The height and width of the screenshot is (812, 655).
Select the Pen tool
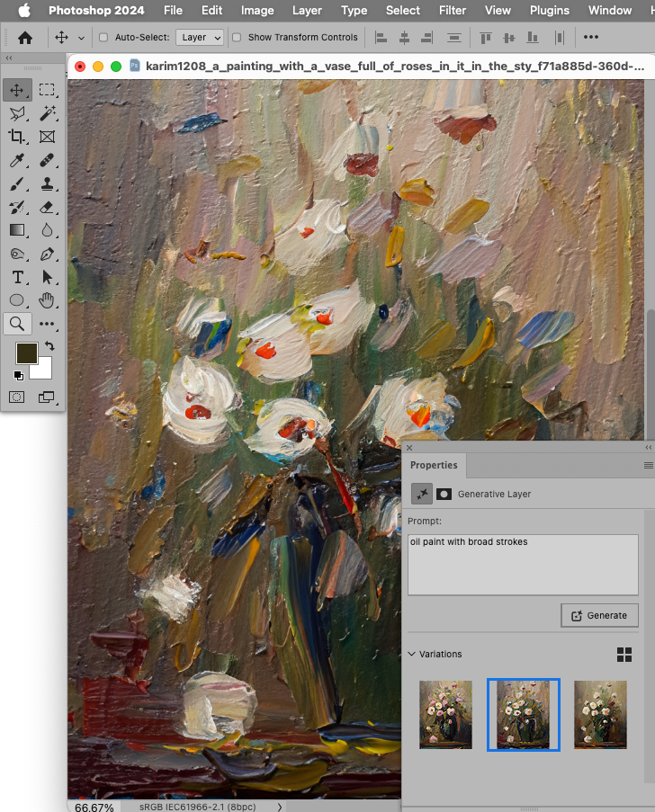pyautogui.click(x=47, y=254)
